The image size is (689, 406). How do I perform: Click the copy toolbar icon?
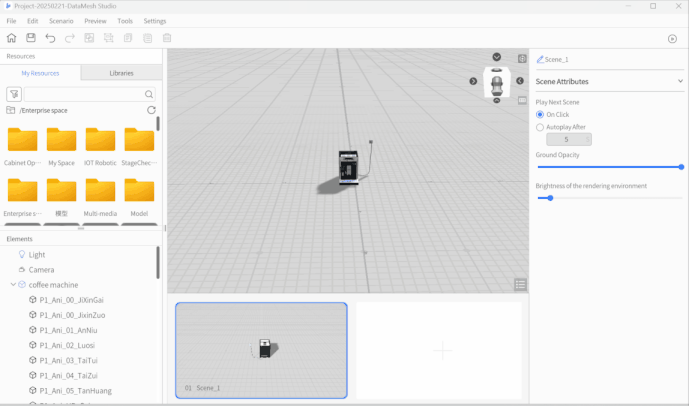128,38
